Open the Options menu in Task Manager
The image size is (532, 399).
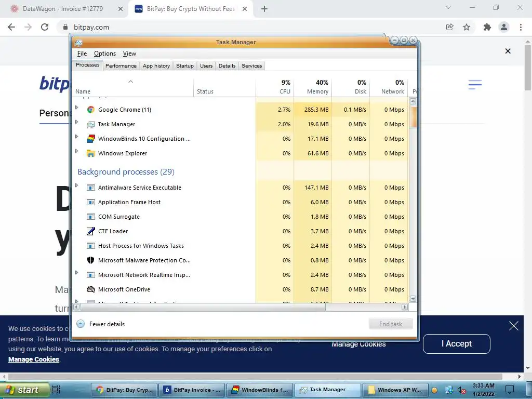[105, 54]
